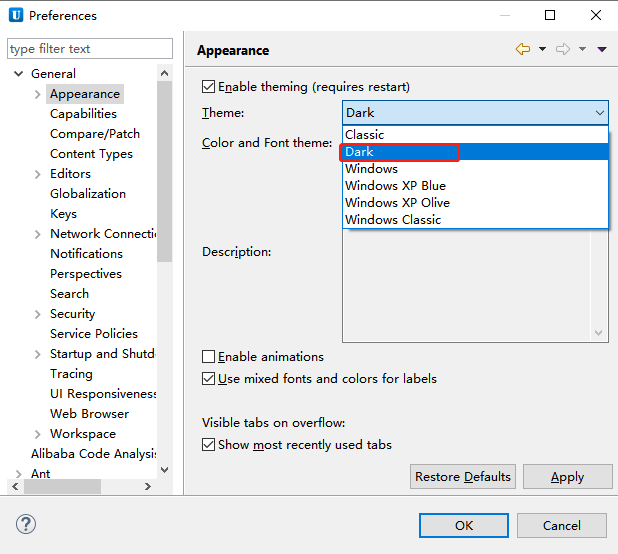
Task: Maximize the Preferences window
Action: coord(550,15)
